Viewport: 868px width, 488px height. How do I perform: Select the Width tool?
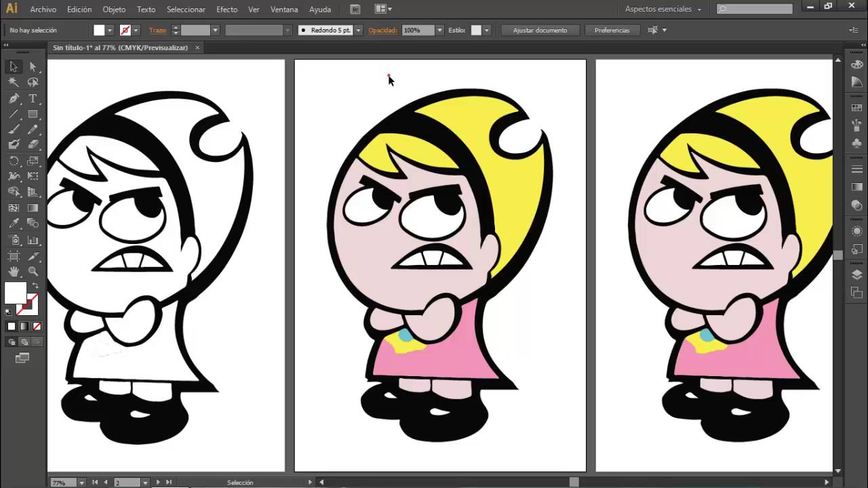click(14, 176)
